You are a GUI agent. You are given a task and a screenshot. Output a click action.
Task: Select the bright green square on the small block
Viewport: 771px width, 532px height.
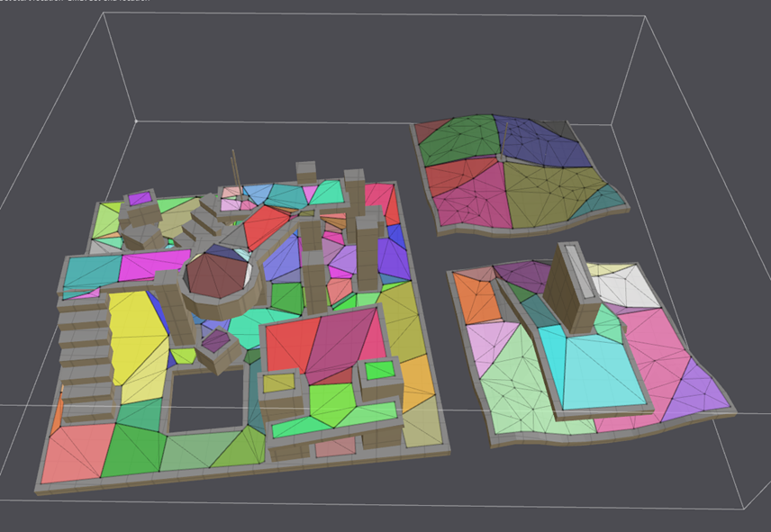pyautogui.click(x=380, y=368)
